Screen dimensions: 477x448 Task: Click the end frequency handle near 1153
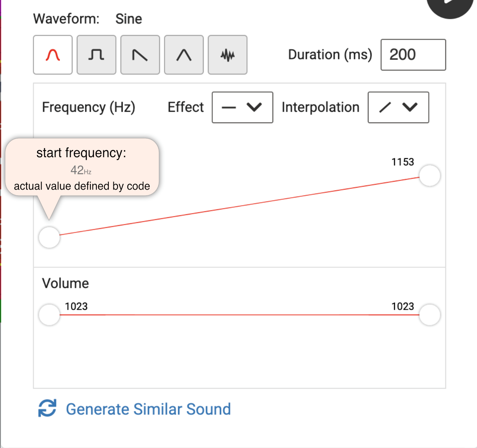pos(430,176)
